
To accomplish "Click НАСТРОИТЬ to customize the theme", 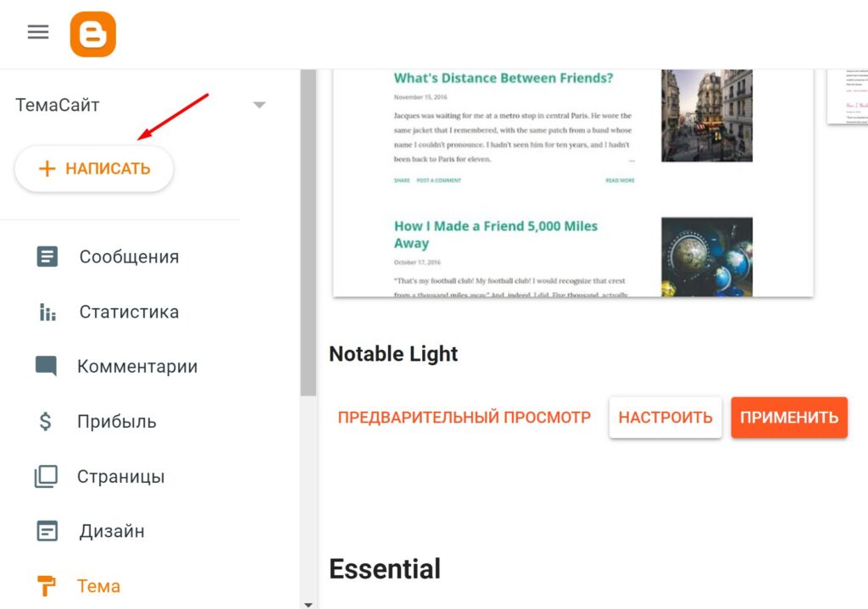I will point(665,417).
